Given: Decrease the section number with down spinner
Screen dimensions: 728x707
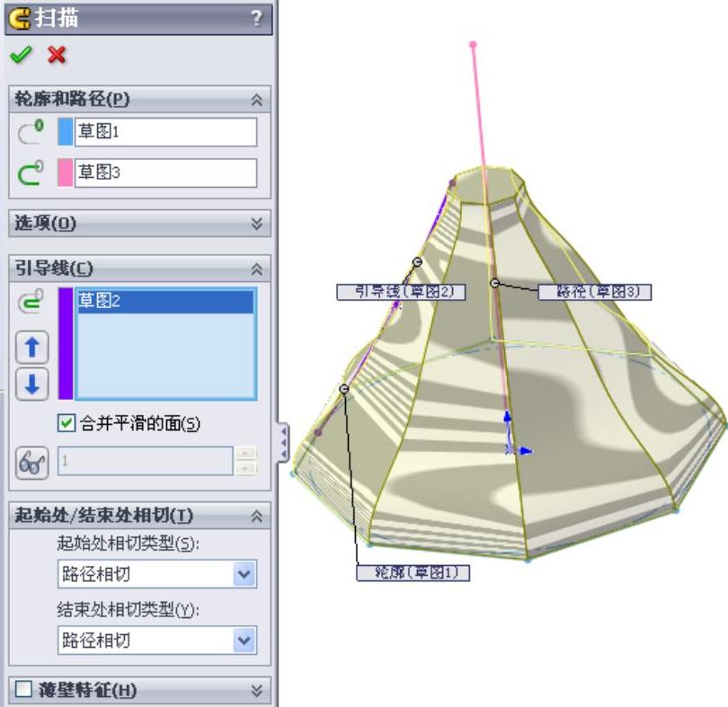Looking at the screenshot, I should click(245, 468).
